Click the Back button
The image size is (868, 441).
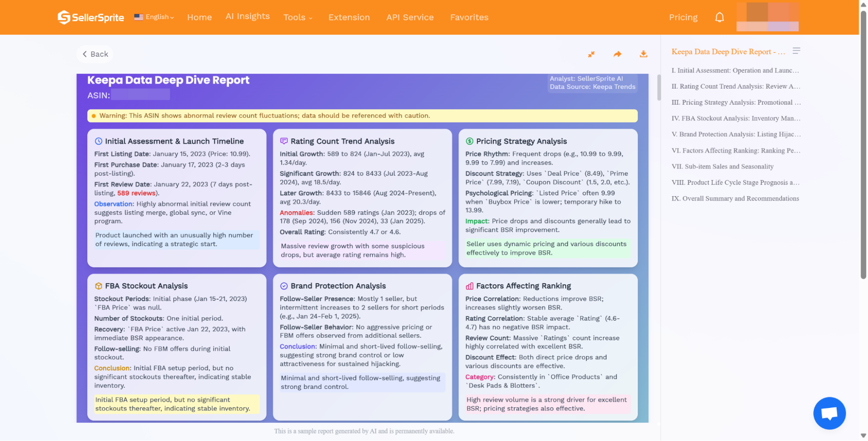[95, 54]
